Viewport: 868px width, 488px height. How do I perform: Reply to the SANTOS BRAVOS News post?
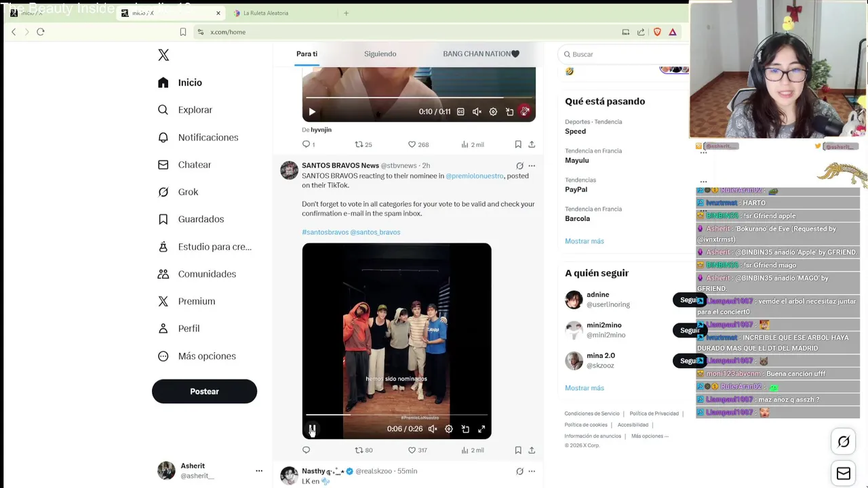[x=307, y=450]
